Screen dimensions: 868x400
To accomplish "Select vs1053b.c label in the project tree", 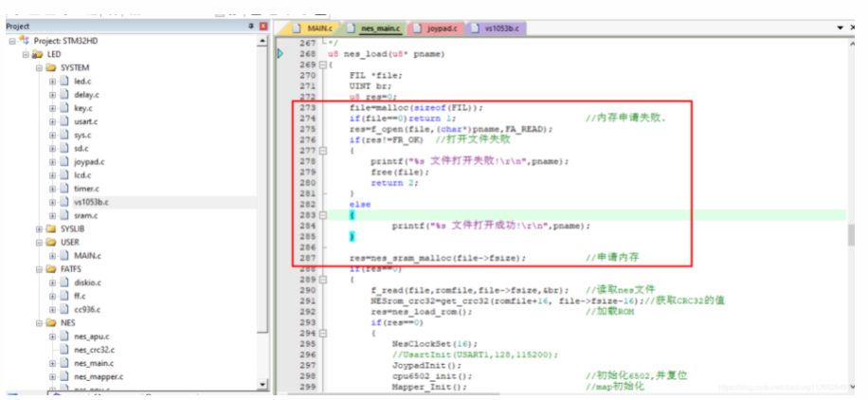I will point(91,202).
